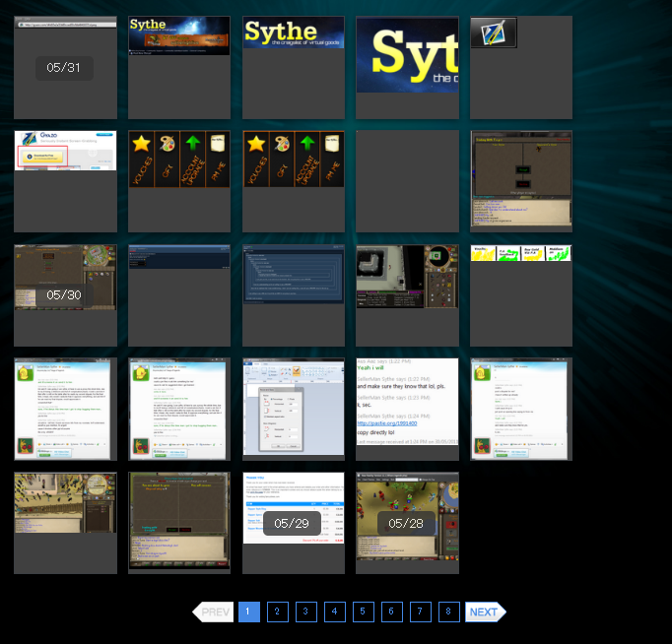The height and width of the screenshot is (644, 672).
Task: Open the chat thumbnail containing pastie.org link
Action: [407, 409]
